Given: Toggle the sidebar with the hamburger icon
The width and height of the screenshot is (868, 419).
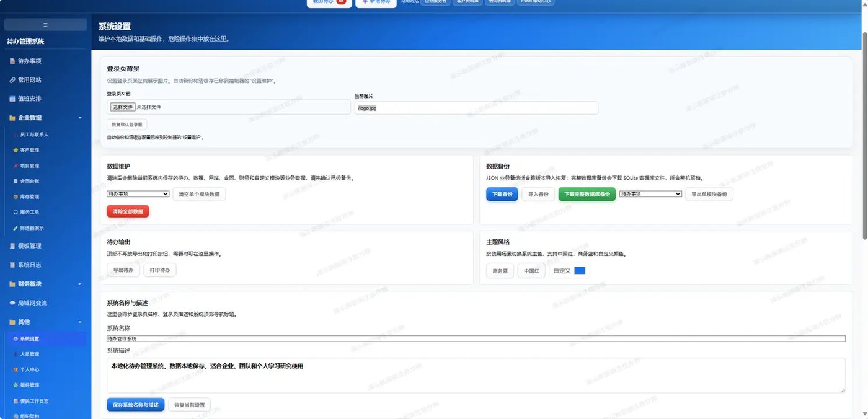Looking at the screenshot, I should pos(45,25).
